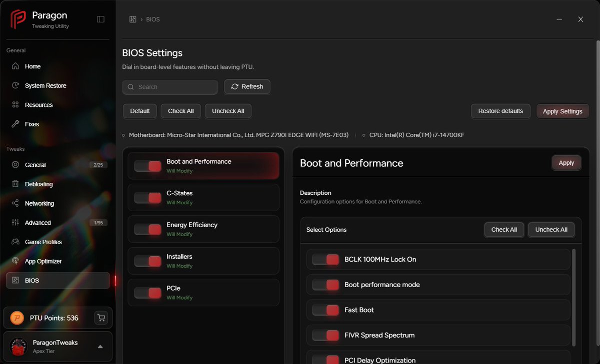
Task: Click the Advanced sliders icon
Action: 15,223
